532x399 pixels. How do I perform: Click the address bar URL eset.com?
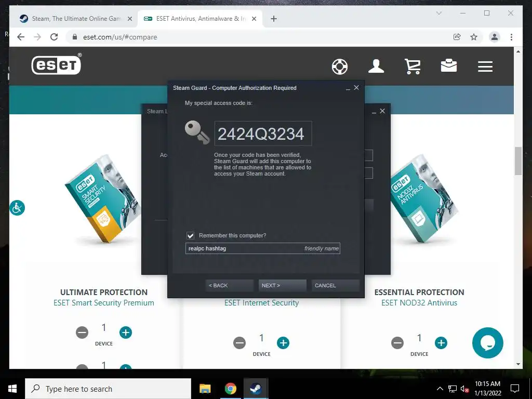[x=120, y=37]
